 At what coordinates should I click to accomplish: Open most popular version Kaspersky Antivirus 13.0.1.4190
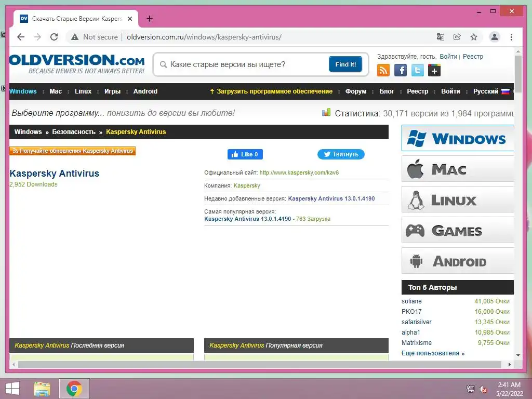point(248,219)
